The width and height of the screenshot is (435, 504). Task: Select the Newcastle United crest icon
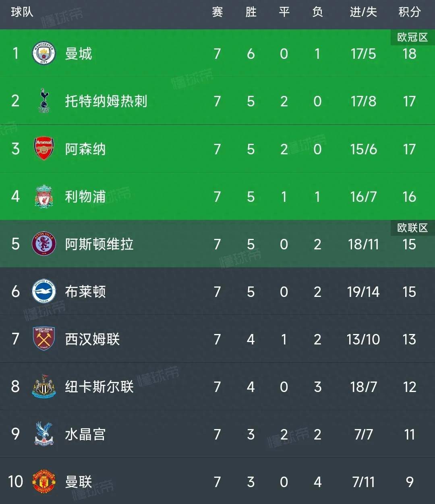pyautogui.click(x=43, y=386)
